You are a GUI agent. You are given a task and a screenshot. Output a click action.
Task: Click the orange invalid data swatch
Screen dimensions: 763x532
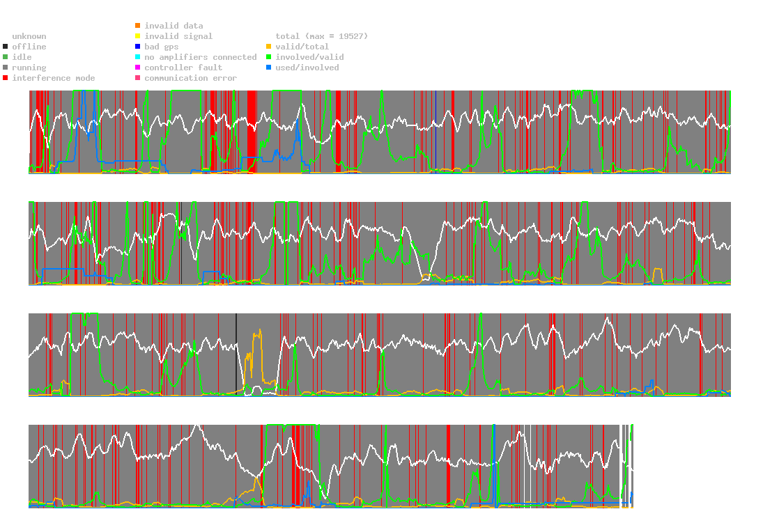point(138,25)
